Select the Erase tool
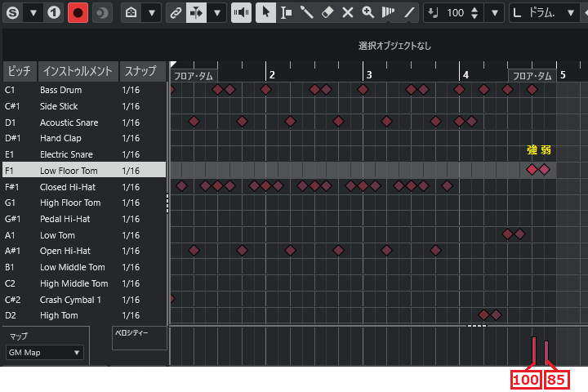This screenshot has height=392, width=588. point(327,13)
